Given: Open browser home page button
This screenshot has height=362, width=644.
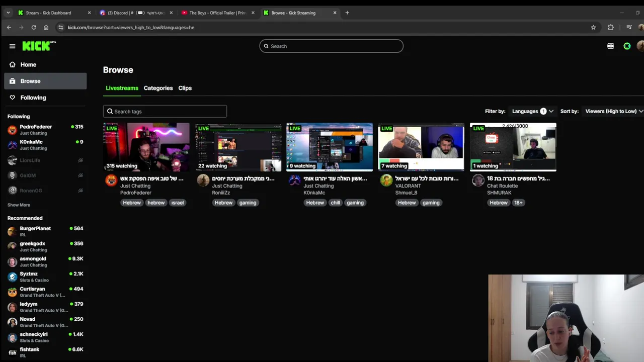Looking at the screenshot, I should point(46,27).
